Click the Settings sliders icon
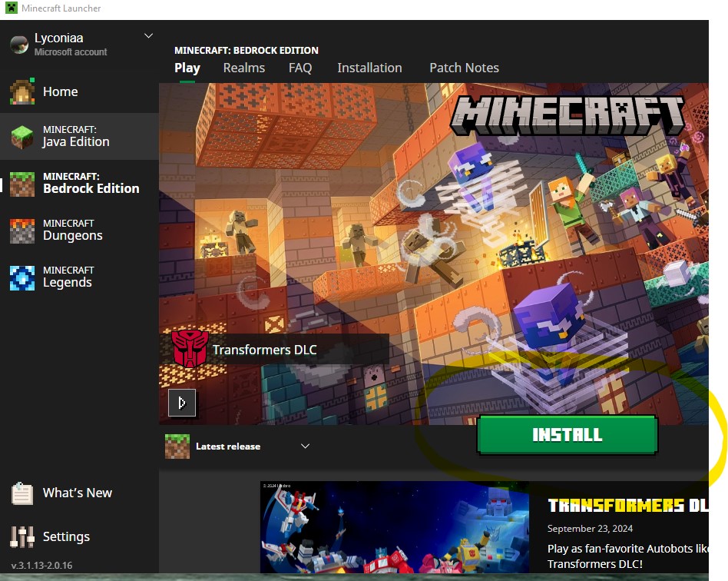This screenshot has width=728, height=581. (22, 537)
